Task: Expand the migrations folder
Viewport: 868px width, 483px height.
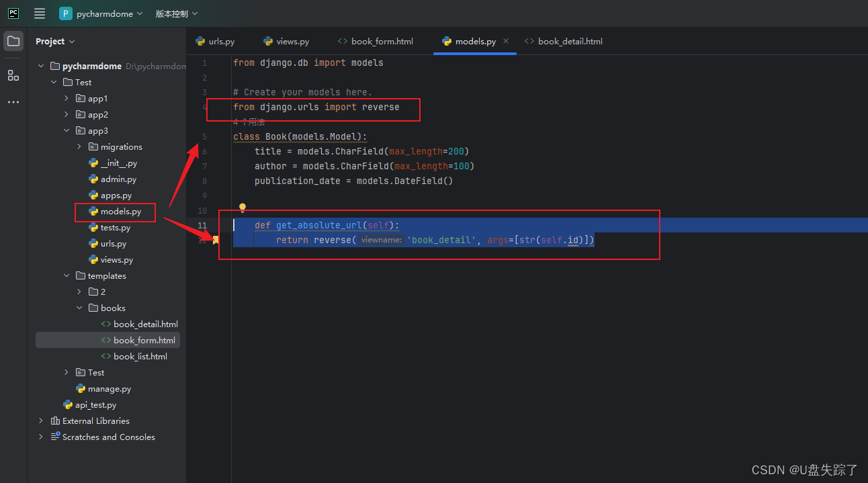Action: click(x=78, y=146)
